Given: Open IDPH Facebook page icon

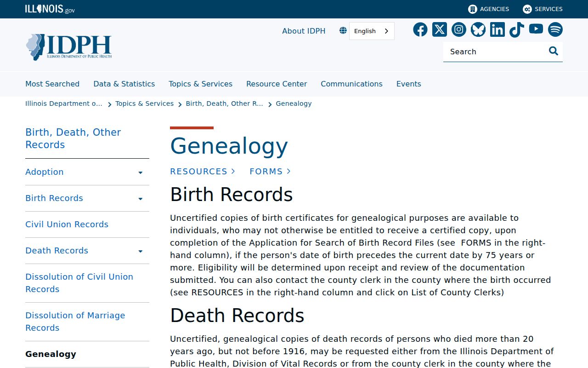Looking at the screenshot, I should [x=420, y=30].
